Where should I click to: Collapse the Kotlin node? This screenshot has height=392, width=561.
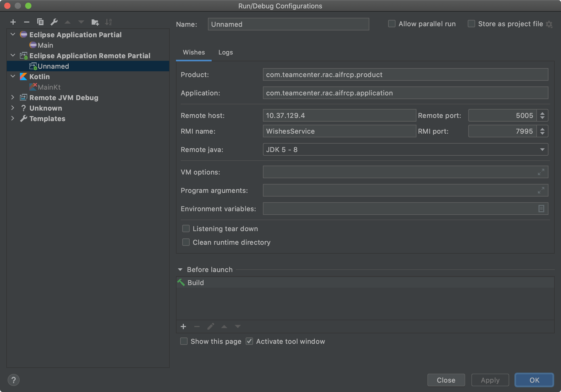coord(13,76)
